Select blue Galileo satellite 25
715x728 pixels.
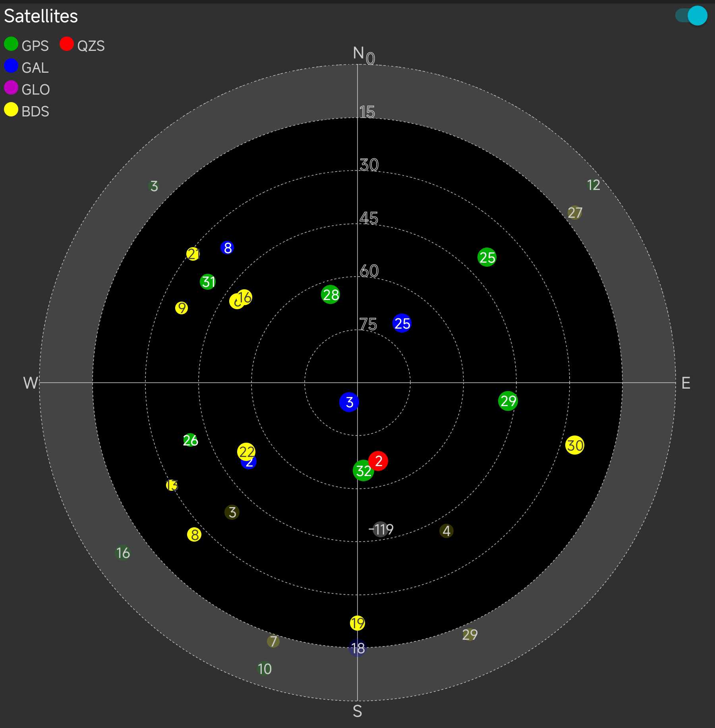[x=402, y=323]
